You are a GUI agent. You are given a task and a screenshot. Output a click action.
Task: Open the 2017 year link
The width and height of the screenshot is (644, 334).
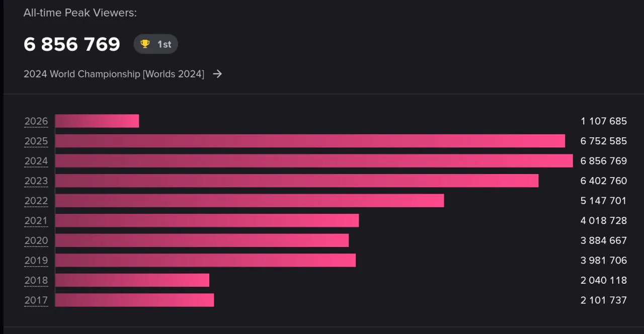(36, 300)
